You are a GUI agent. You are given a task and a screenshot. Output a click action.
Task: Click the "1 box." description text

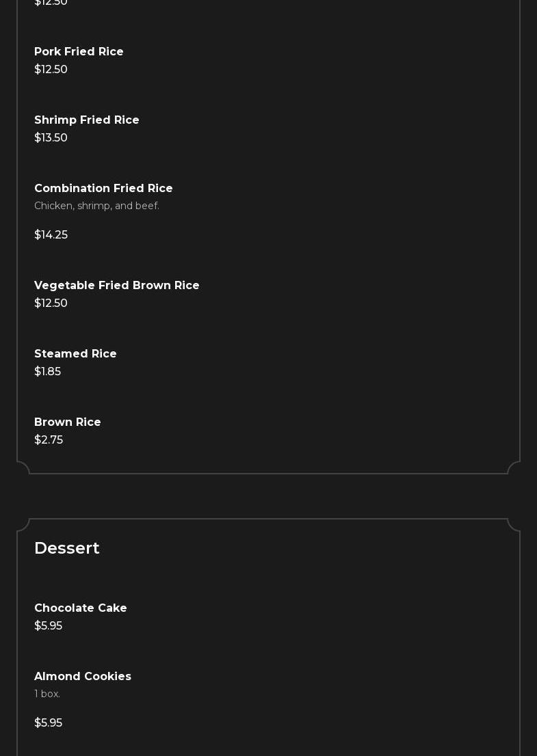tap(47, 694)
